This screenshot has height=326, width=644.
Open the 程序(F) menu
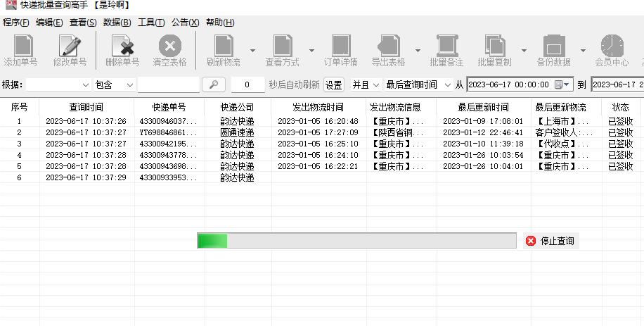(16, 23)
